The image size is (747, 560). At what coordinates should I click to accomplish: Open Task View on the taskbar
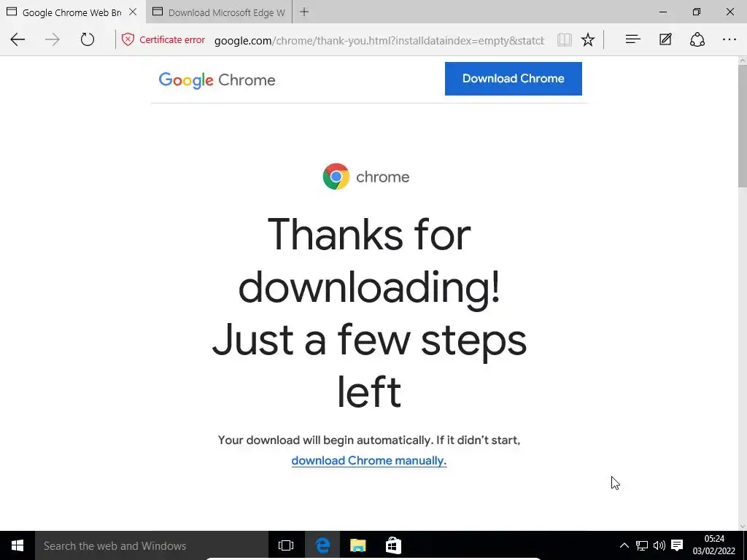[x=286, y=545]
